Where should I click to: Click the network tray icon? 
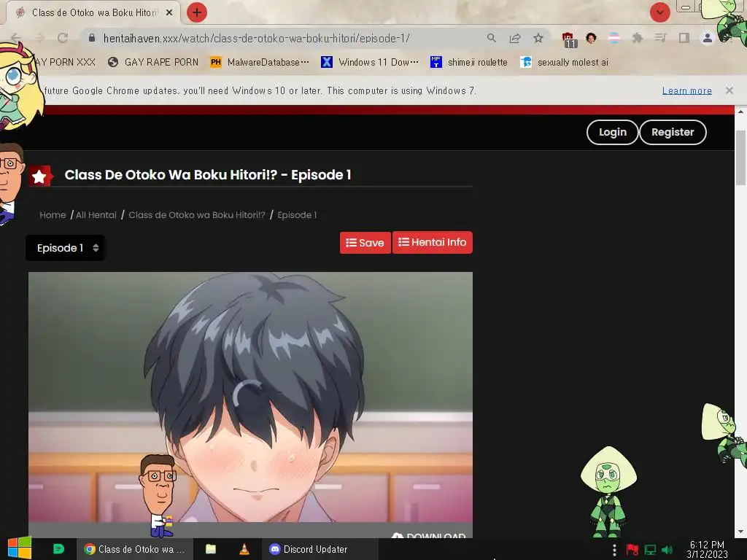pyautogui.click(x=650, y=550)
